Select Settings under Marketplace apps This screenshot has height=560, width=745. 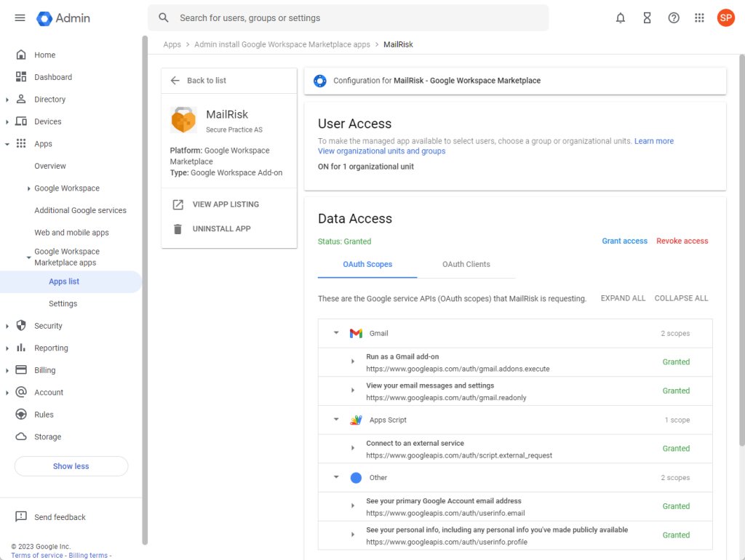[x=63, y=304]
